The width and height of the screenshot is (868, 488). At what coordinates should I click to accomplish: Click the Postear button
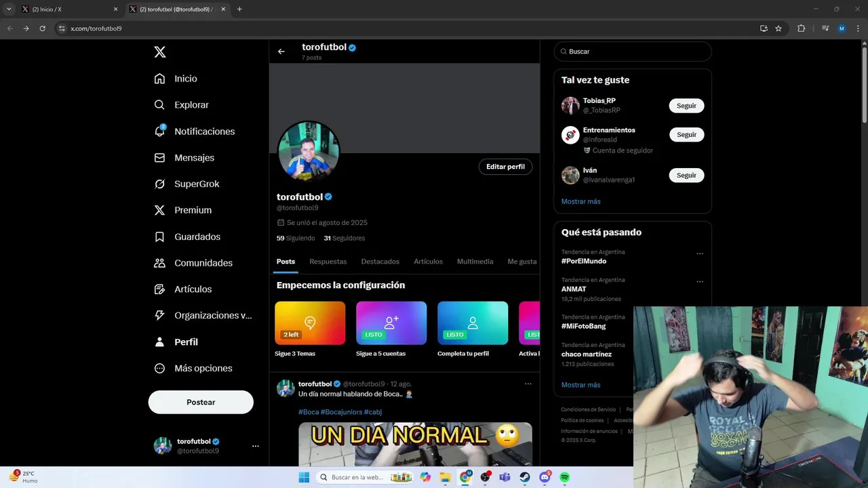[x=201, y=402]
